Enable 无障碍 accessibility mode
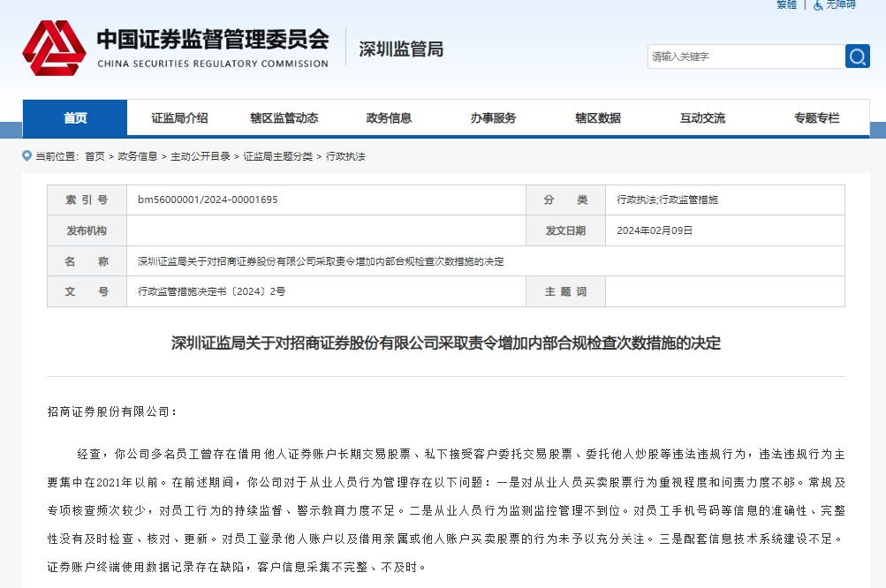Viewport: 886px width, 588px height. point(840,4)
